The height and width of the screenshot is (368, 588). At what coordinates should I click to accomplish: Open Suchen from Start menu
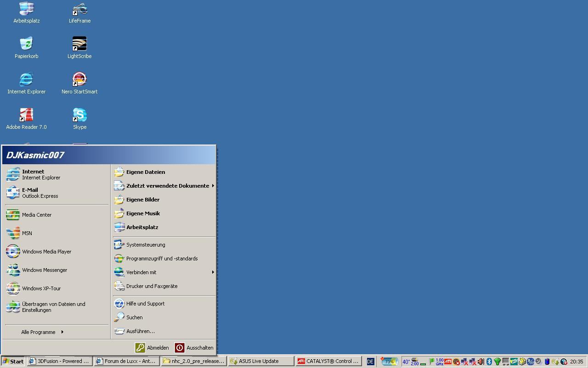pos(164,317)
